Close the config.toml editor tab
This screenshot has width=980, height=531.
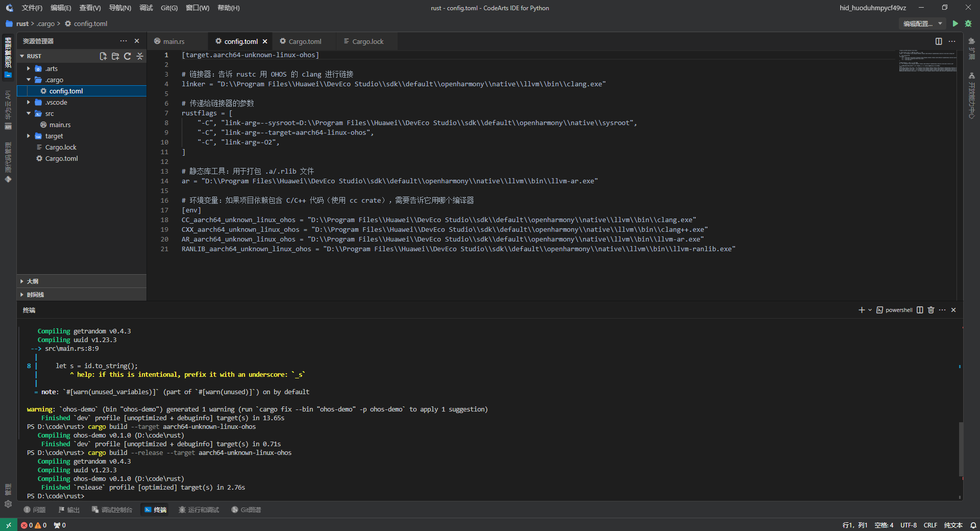click(x=265, y=41)
